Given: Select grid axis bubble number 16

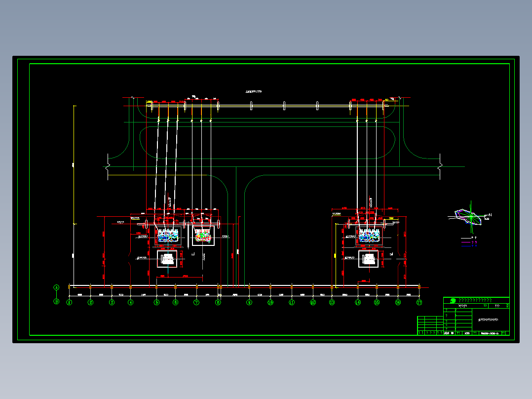Looking at the screenshot, I should point(398,302).
